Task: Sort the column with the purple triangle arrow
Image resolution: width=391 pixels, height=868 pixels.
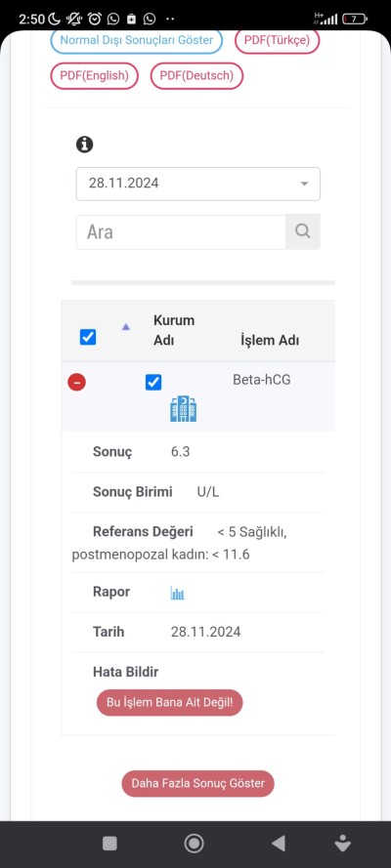Action: (126, 327)
